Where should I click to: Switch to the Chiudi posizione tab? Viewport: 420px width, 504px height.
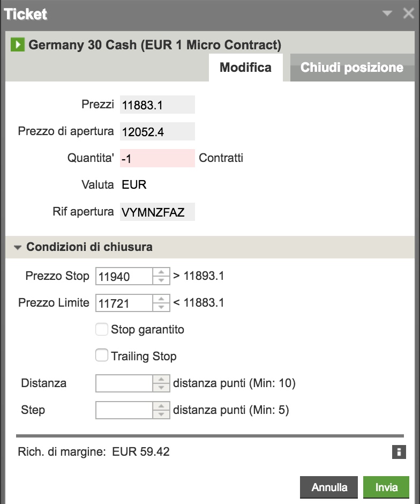coord(351,68)
